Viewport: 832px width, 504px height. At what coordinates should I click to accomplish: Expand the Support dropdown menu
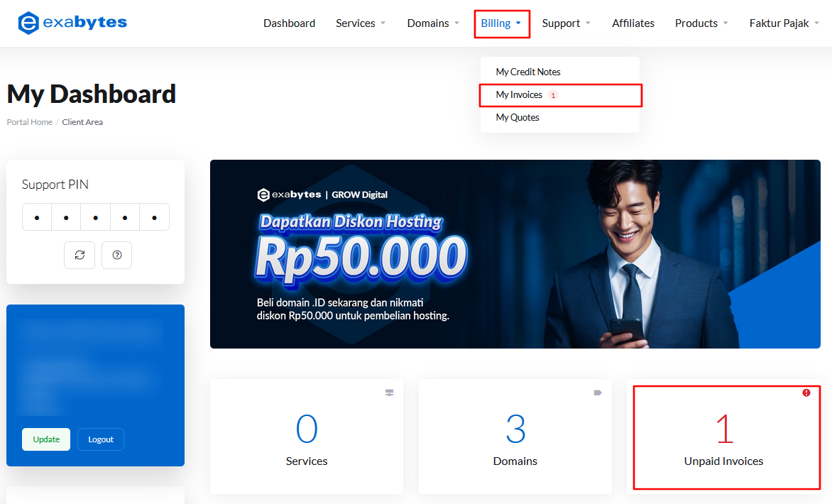(566, 23)
